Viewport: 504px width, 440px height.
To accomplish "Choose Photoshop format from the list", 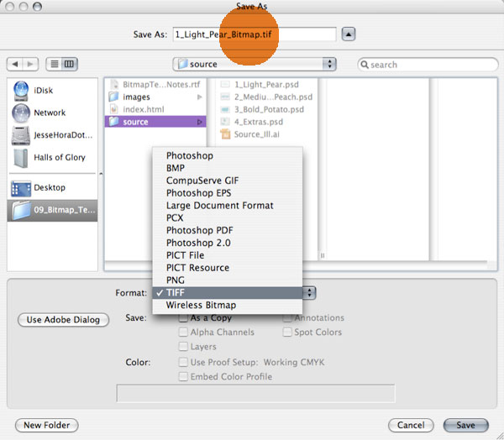I will (x=228, y=156).
